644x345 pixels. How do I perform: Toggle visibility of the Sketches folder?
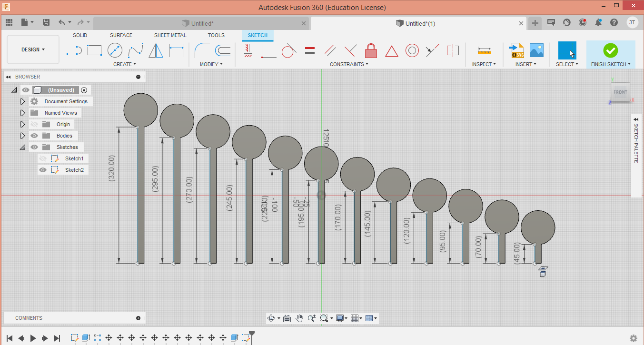click(x=34, y=147)
